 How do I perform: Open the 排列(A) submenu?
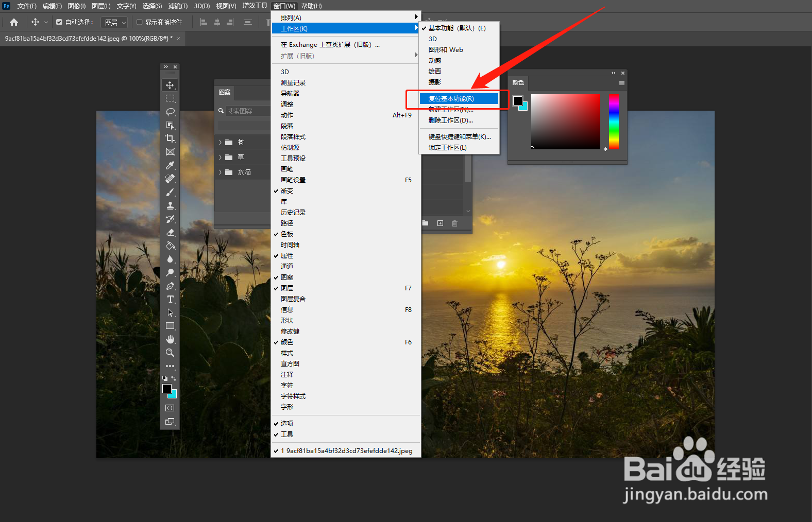[x=346, y=18]
